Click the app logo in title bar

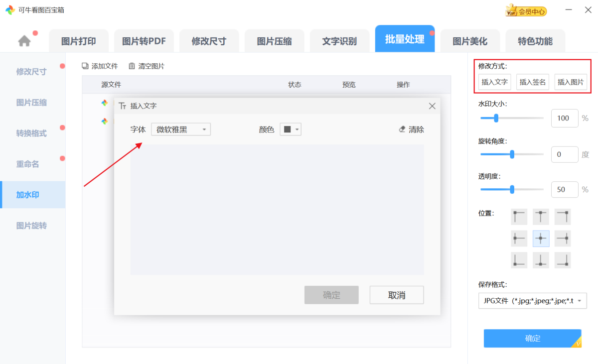pos(10,10)
